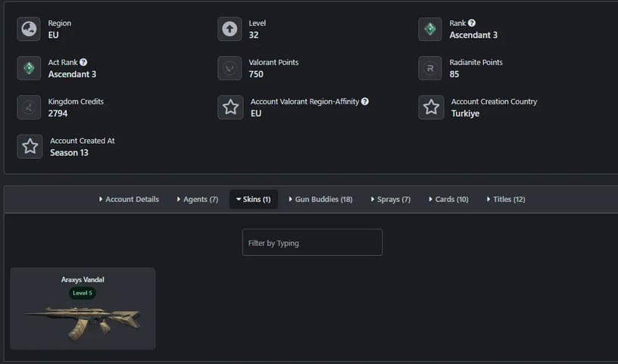Click the Region globe icon
The height and width of the screenshot is (364, 618).
click(x=29, y=29)
